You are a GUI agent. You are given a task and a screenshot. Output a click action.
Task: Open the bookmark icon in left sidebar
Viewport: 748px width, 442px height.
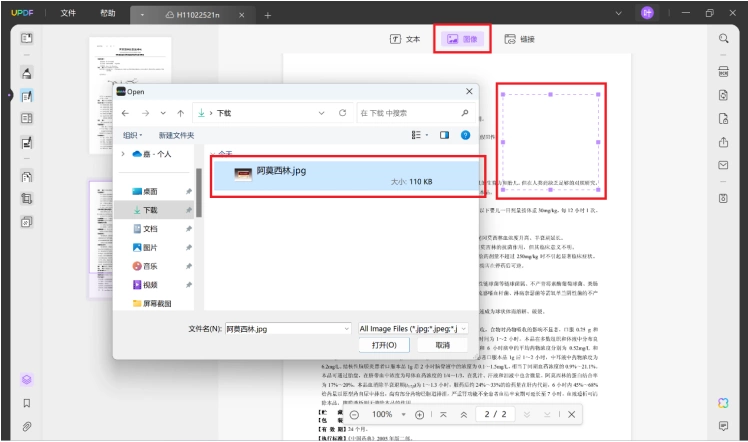pos(27,403)
